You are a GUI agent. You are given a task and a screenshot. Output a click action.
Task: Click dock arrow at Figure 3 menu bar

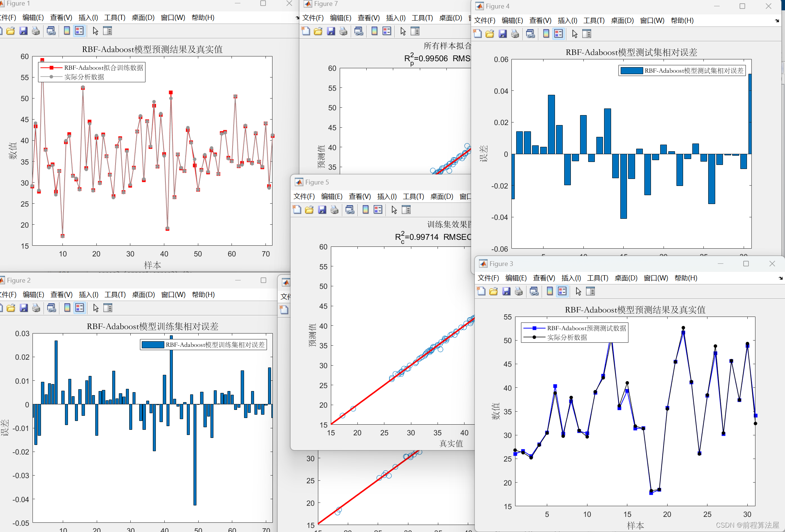pos(781,279)
